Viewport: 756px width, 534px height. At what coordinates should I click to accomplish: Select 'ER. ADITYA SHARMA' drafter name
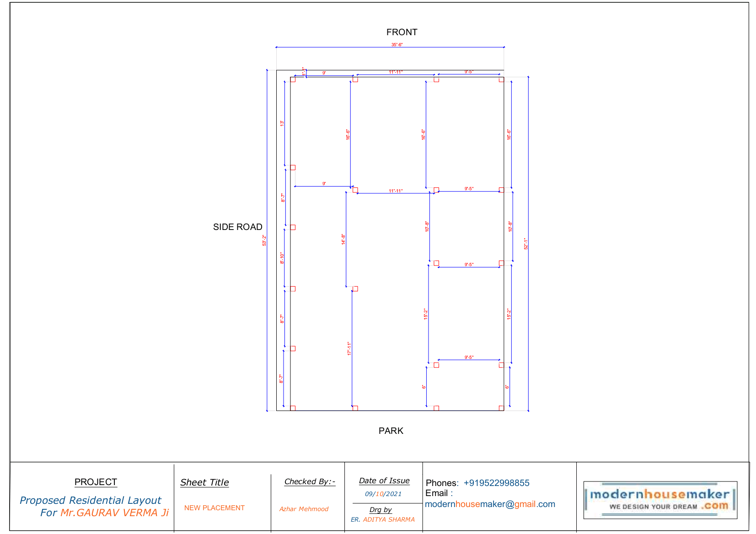pyautogui.click(x=383, y=519)
